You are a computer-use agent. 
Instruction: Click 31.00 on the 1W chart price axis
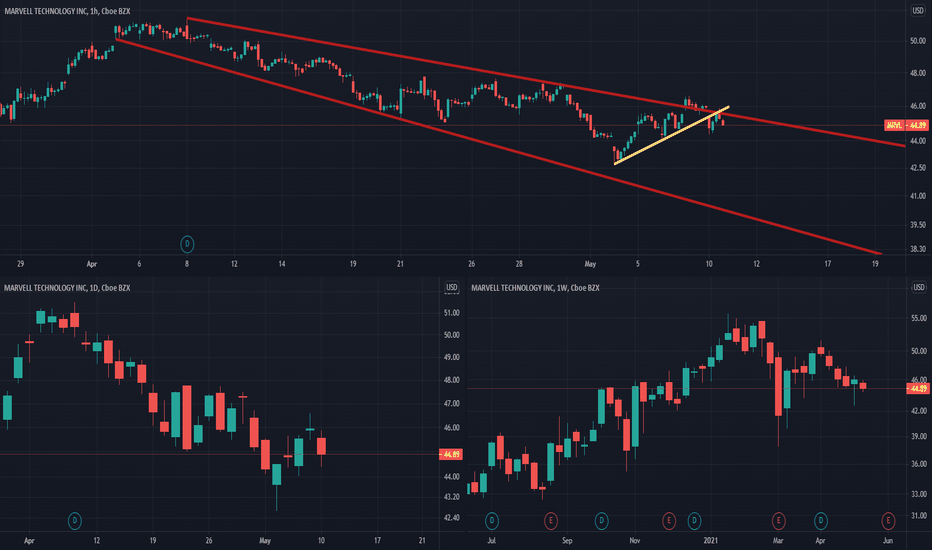(919, 516)
